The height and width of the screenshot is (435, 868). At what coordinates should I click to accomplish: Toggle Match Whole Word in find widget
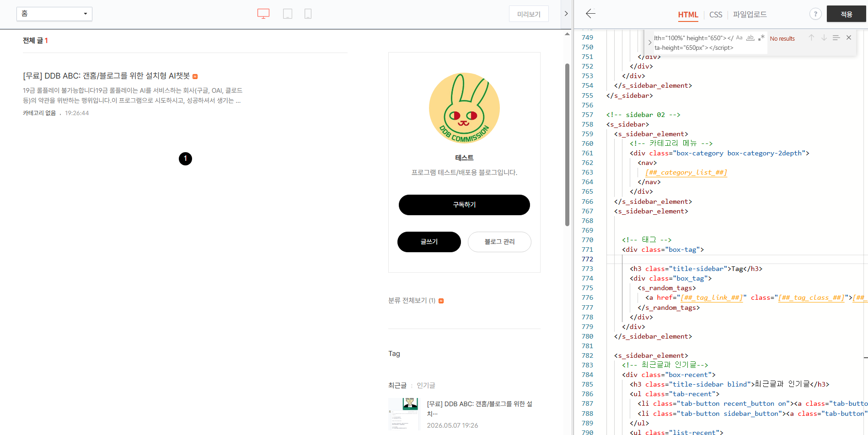750,38
